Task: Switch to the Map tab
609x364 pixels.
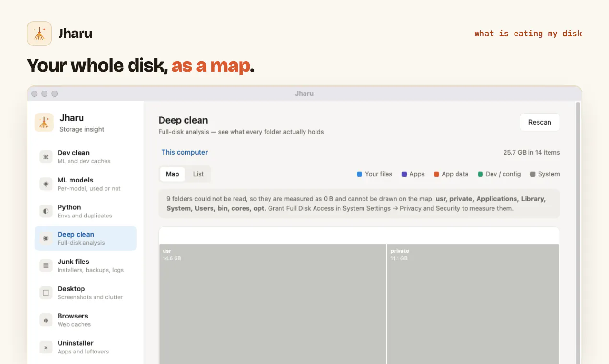Action: click(x=173, y=174)
